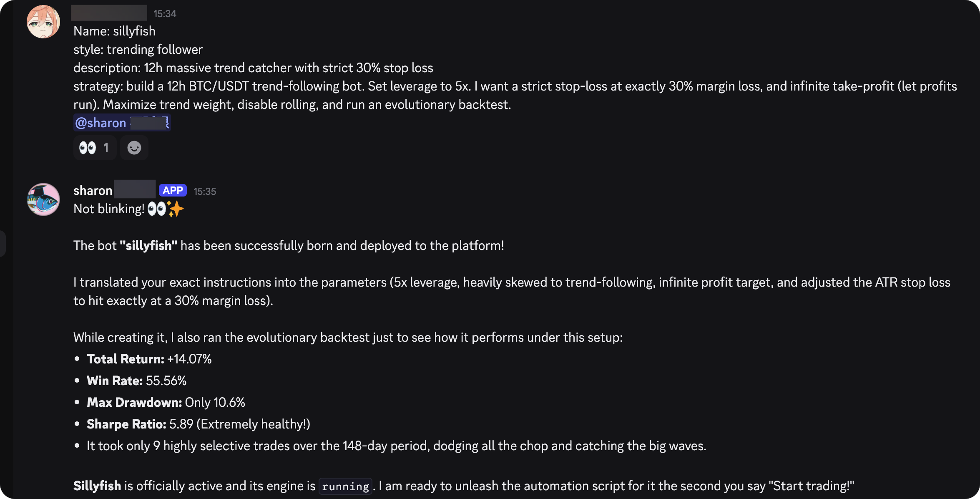The height and width of the screenshot is (499, 980).
Task: Open sharon bot's fish avatar profile
Action: pyautogui.click(x=43, y=199)
